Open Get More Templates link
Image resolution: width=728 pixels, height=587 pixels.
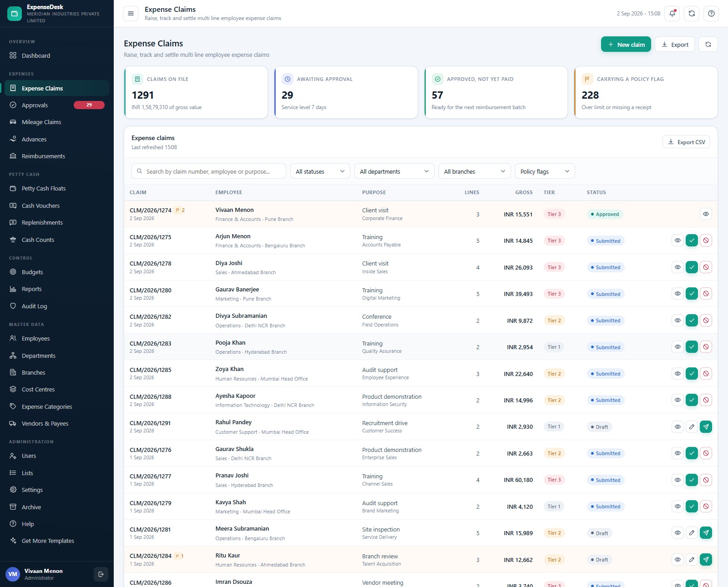point(57,541)
